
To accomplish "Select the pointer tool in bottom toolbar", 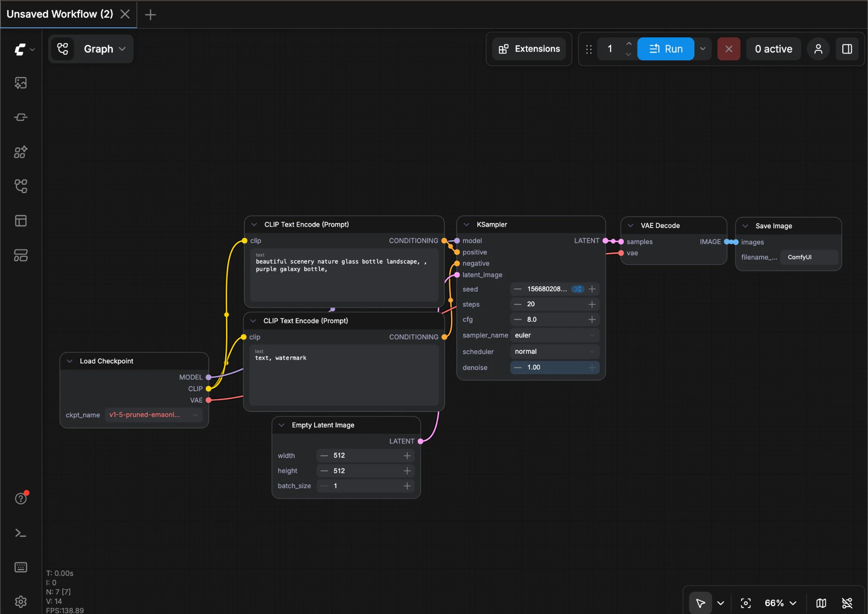I will (x=700, y=603).
